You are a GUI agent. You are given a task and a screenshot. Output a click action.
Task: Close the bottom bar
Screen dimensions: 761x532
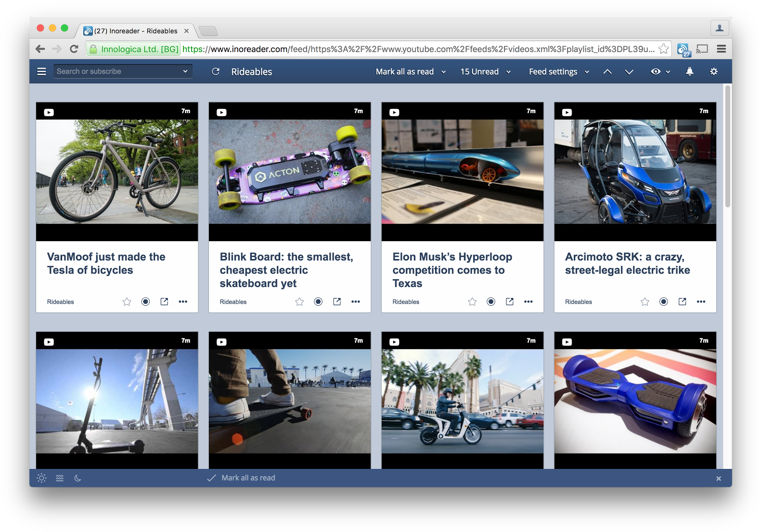coord(719,479)
